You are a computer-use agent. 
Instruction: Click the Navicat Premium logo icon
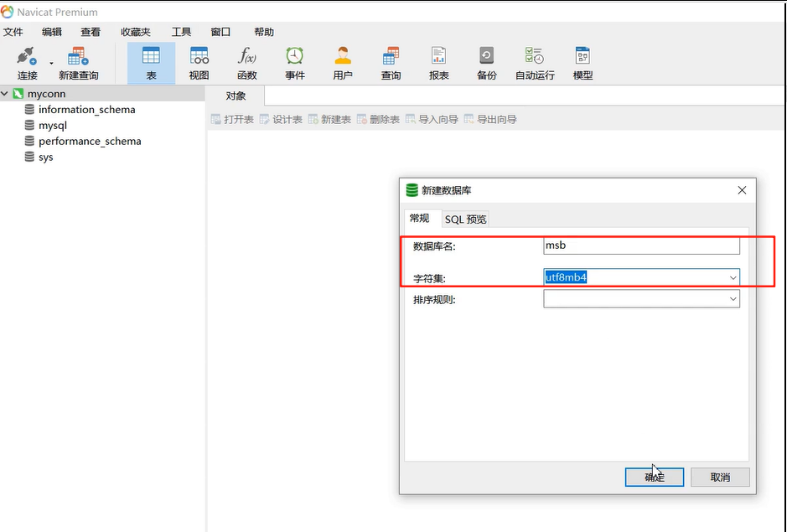[7, 12]
